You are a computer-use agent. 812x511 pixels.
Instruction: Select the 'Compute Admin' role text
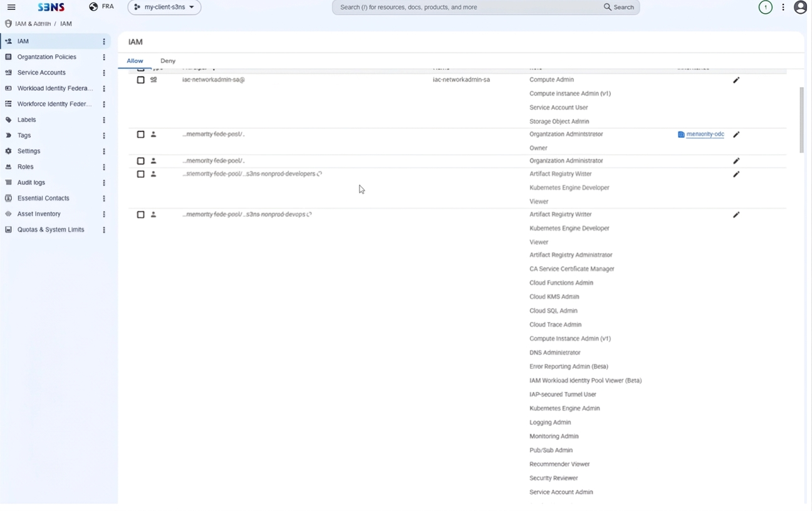tap(551, 80)
